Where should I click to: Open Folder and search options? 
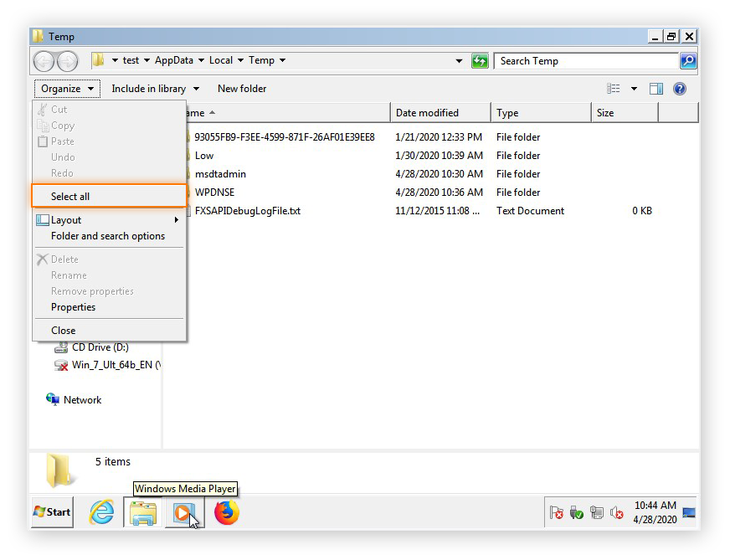coord(109,236)
